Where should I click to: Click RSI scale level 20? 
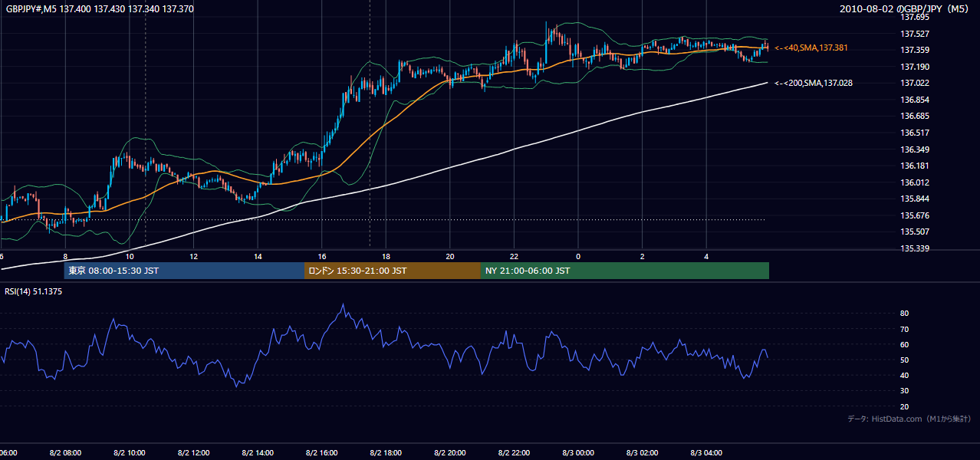(x=904, y=406)
